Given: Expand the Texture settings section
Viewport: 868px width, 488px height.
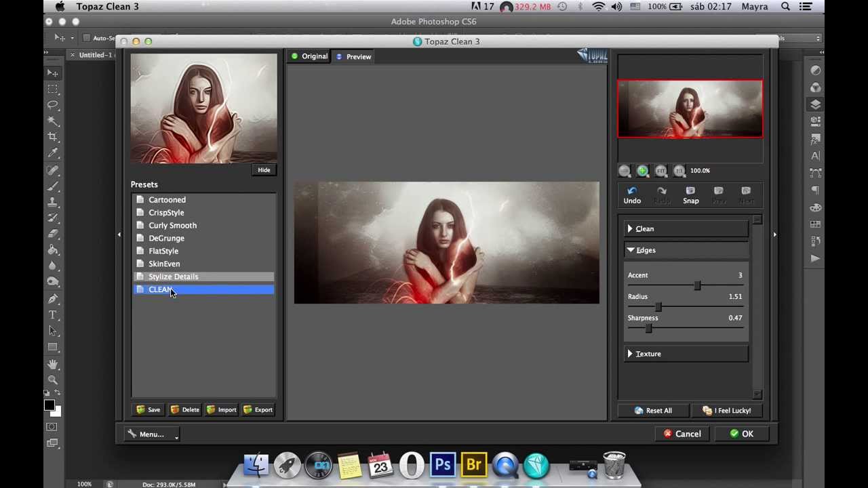Looking at the screenshot, I should (x=686, y=354).
